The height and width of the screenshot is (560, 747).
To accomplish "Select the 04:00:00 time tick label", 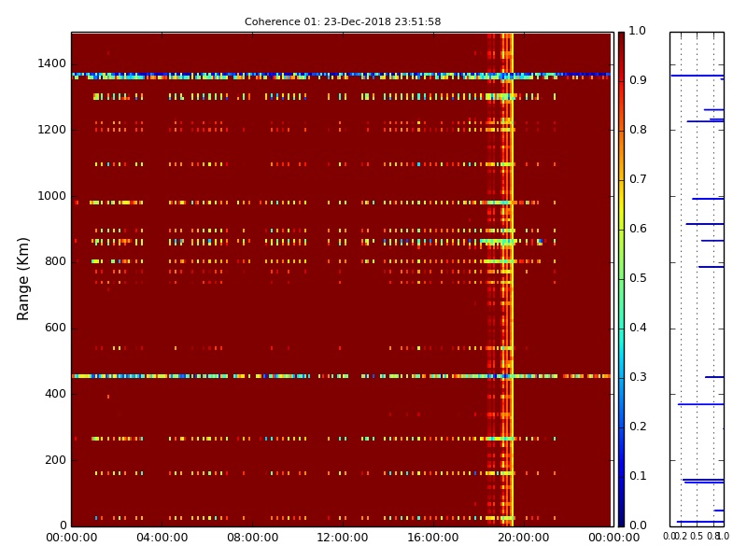I will pyautogui.click(x=162, y=538).
